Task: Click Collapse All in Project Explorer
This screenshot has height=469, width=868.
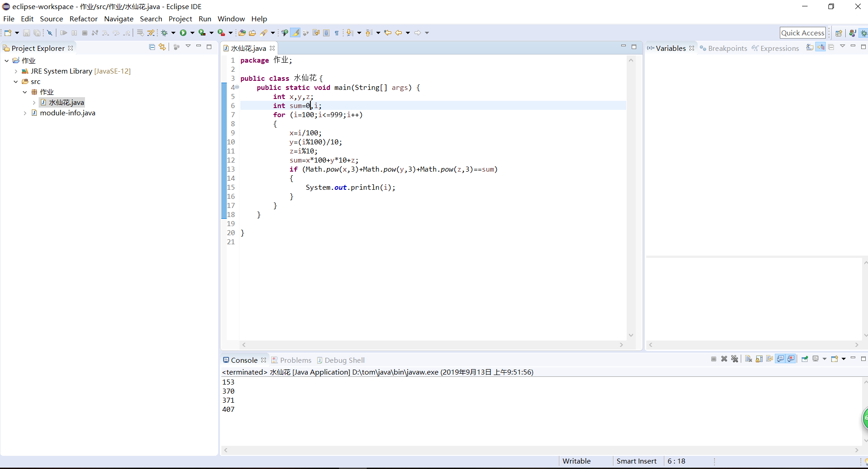Action: coord(152,47)
